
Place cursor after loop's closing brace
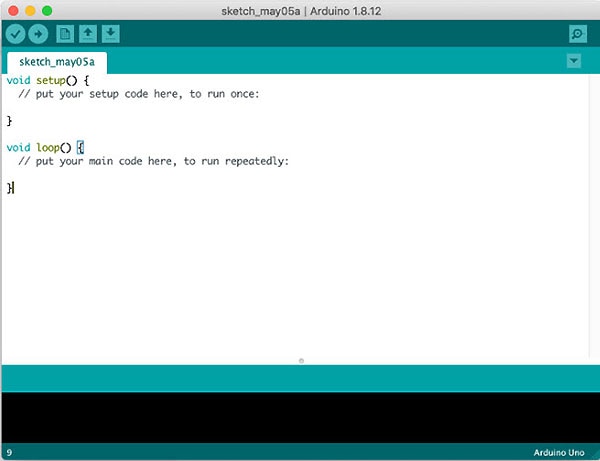13,187
